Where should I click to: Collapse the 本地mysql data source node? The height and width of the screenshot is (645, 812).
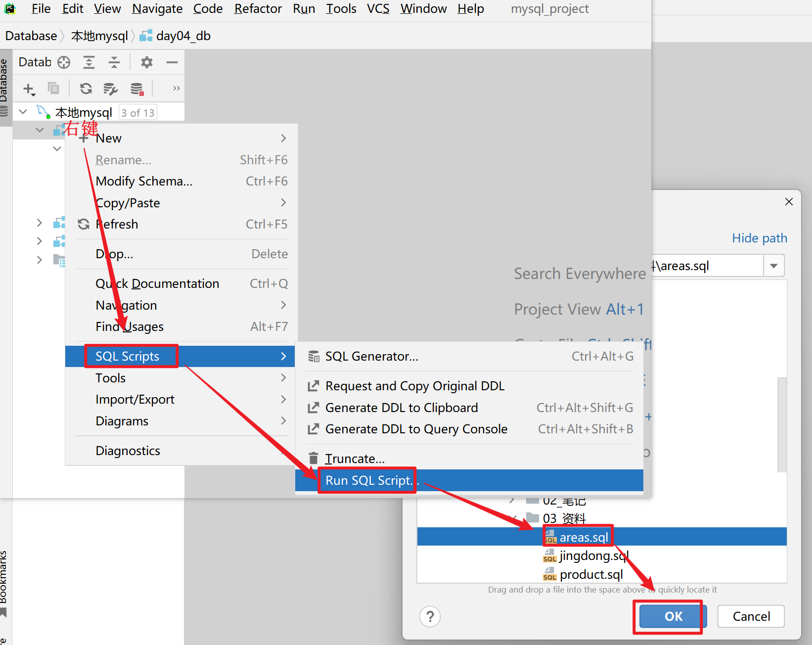point(23,112)
